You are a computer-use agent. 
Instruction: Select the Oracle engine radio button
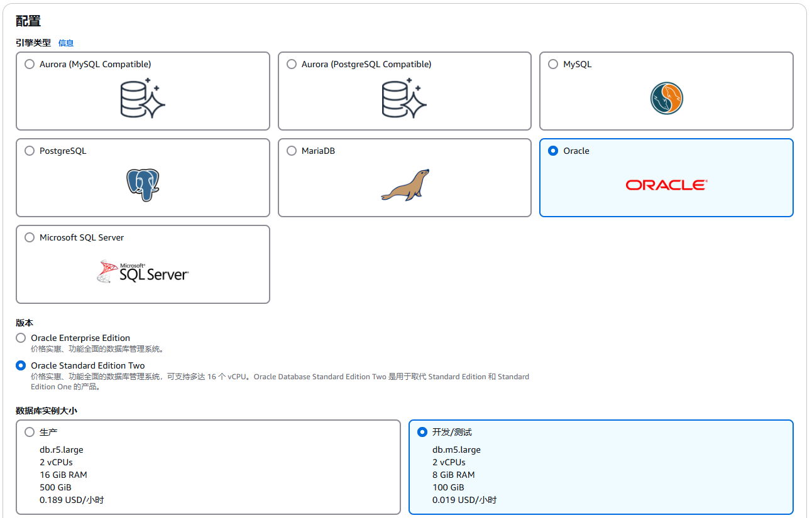click(x=553, y=151)
